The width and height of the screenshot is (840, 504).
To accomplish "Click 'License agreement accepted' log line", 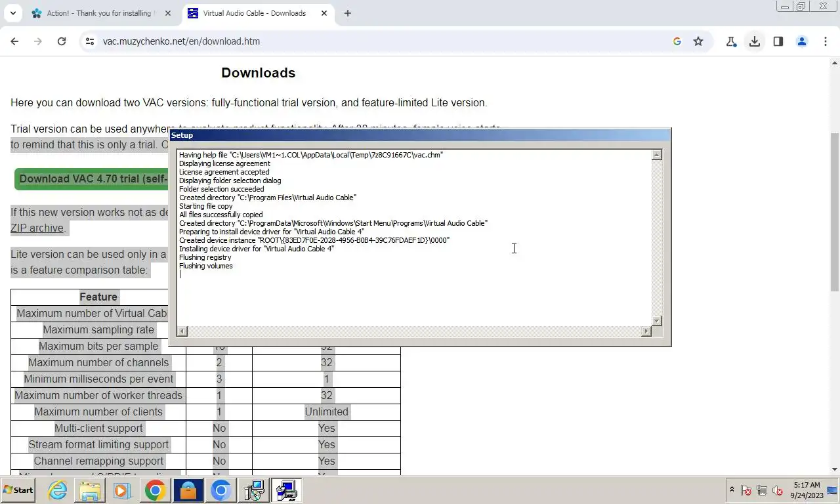I will [x=224, y=172].
